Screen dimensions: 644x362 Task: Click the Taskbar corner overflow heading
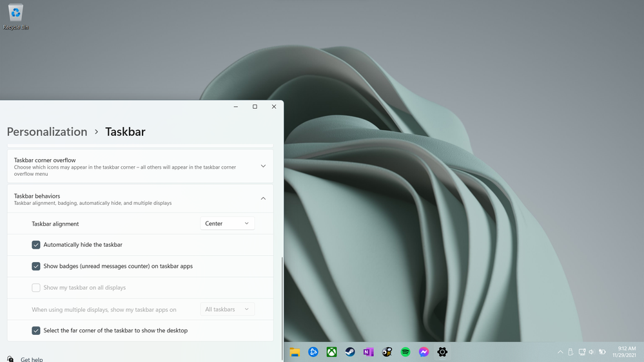point(44,160)
